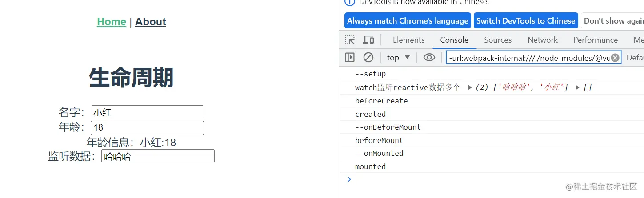644x198 pixels.
Task: Focus the 名字 name input field
Action: coord(147,112)
